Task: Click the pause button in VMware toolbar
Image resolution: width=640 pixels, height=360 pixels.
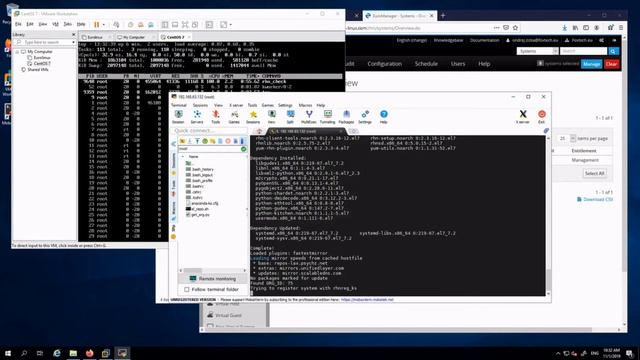Action: tap(97, 25)
